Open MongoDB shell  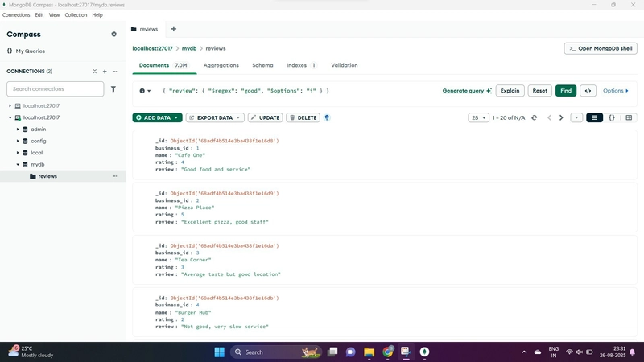(601, 48)
